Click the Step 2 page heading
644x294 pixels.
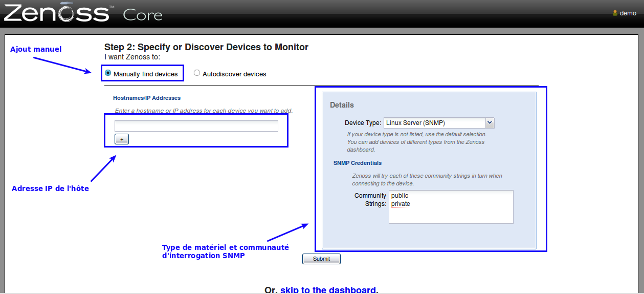(x=206, y=47)
